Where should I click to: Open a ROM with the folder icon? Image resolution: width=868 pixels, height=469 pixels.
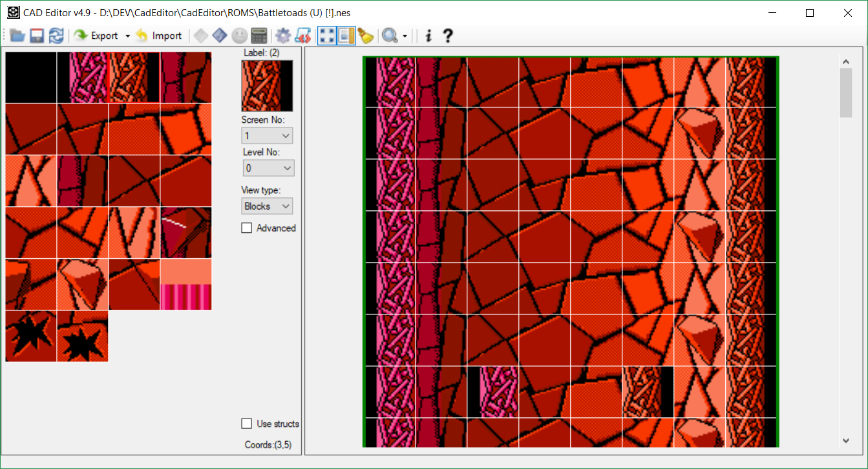17,36
